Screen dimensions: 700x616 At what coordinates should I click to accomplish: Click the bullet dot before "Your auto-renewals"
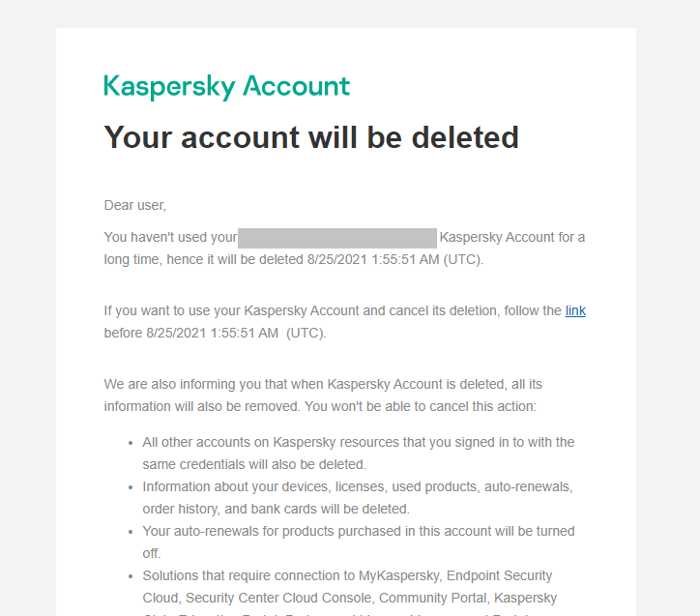click(131, 532)
